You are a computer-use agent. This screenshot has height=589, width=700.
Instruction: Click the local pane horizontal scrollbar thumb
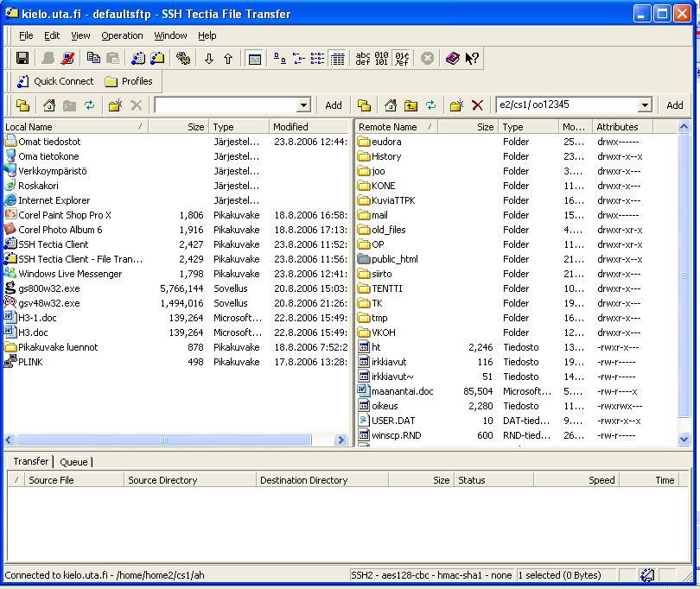click(164, 440)
